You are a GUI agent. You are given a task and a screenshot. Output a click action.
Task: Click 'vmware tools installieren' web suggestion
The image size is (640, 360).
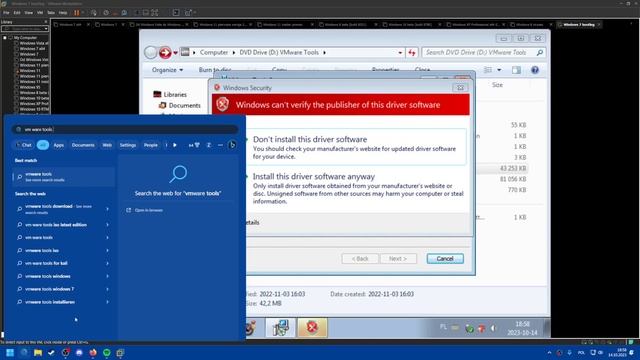50,302
